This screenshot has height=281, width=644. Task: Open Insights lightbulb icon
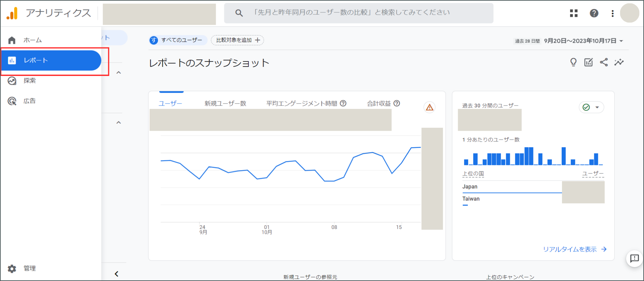click(x=573, y=62)
